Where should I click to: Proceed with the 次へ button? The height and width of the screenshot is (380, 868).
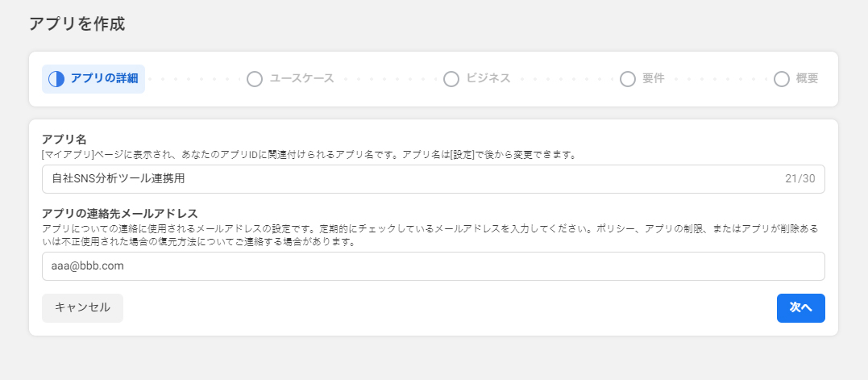[x=800, y=308]
